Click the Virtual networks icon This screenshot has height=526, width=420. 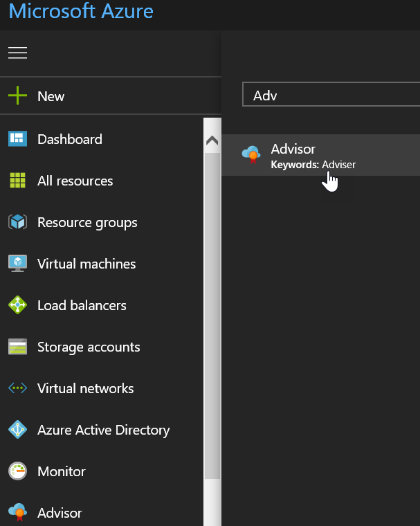17,388
